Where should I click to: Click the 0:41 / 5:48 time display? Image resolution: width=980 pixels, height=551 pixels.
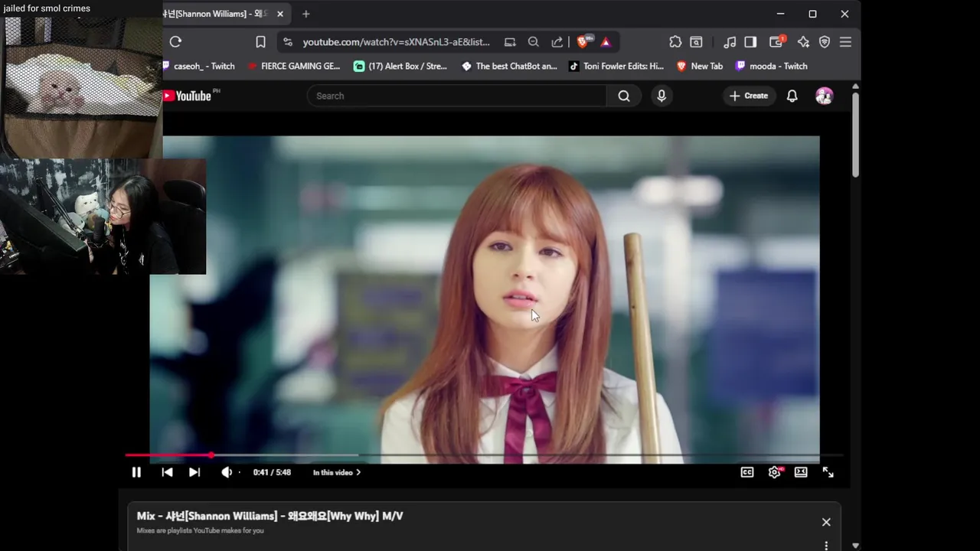coord(272,472)
